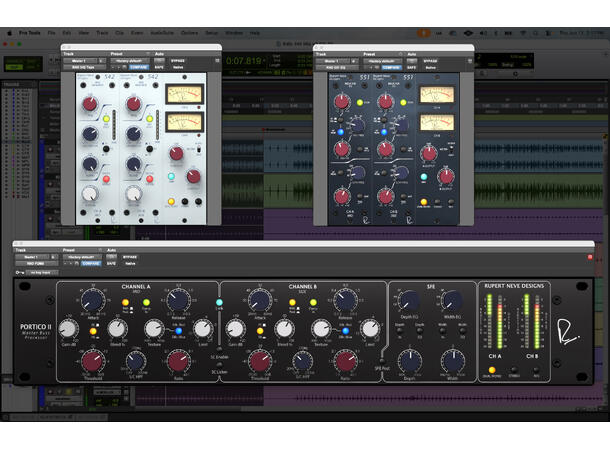The height and width of the screenshot is (450, 610).
Task: Toggle the cyan Link button between channels
Action: (219, 302)
